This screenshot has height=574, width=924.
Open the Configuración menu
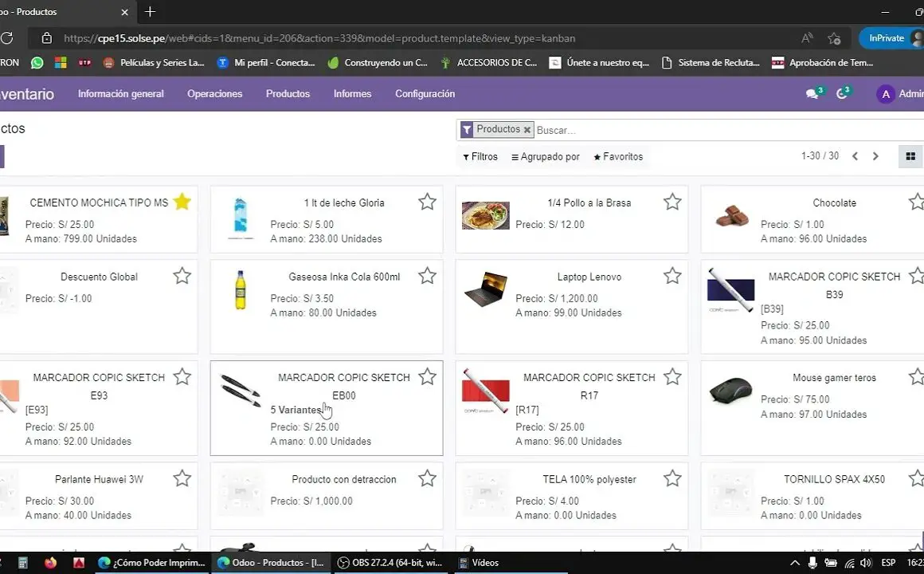click(425, 94)
